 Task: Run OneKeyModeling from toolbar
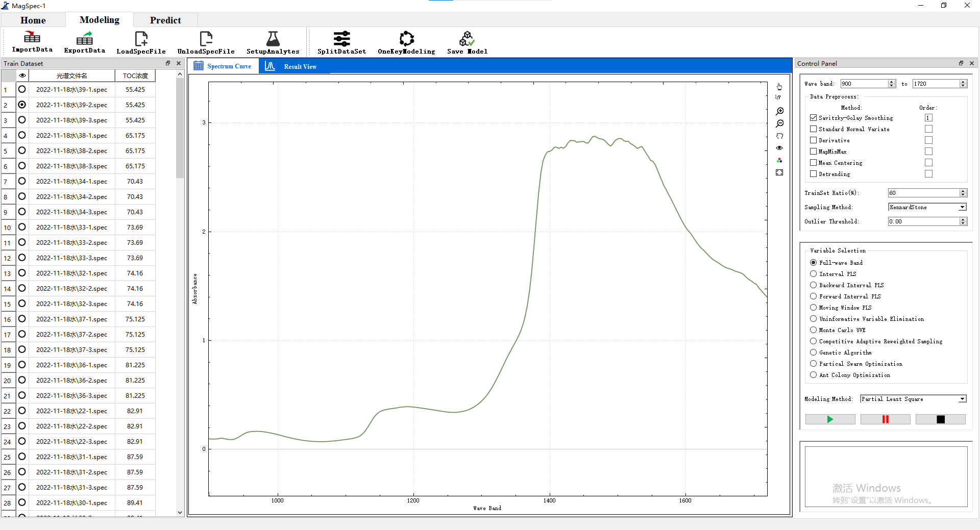[406, 43]
